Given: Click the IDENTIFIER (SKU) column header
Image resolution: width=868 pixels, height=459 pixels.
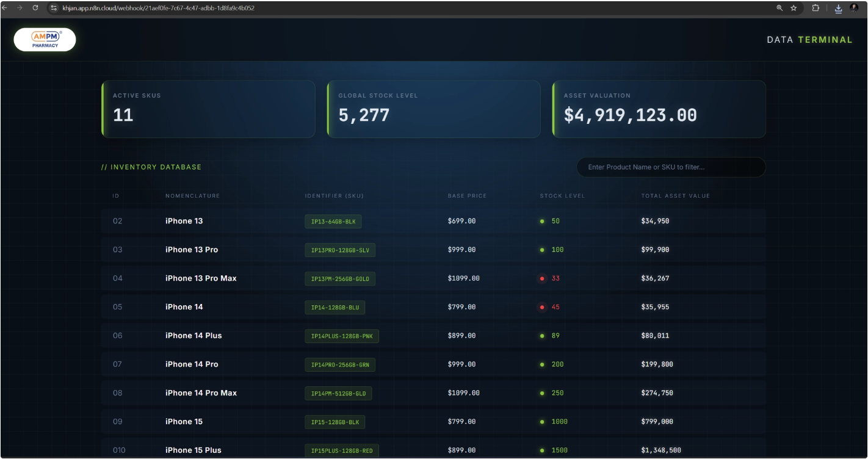Looking at the screenshot, I should pos(334,196).
